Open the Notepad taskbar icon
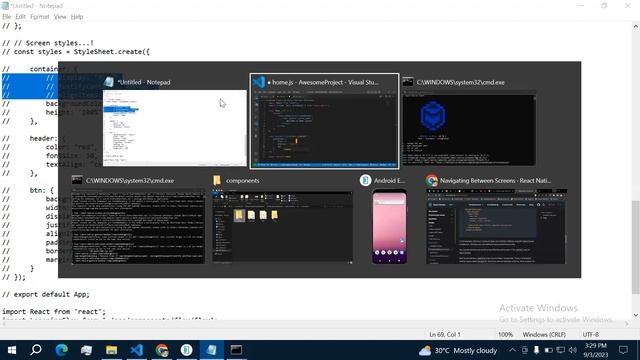 211,350
